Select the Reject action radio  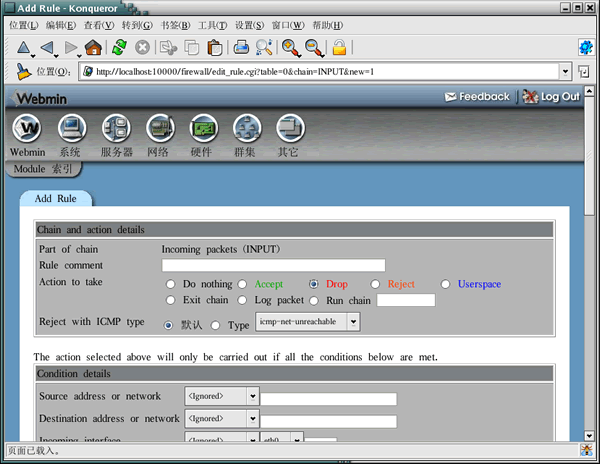375,284
